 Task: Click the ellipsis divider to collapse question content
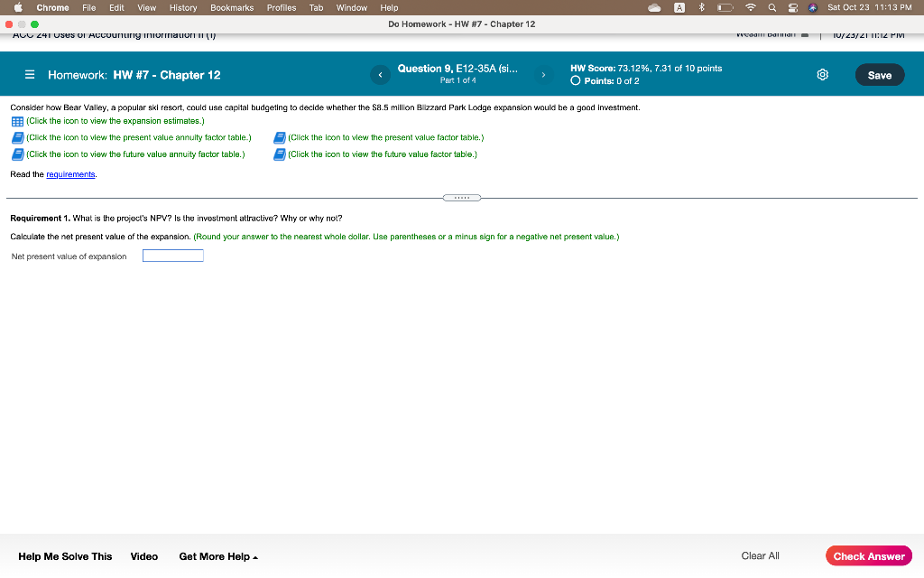pyautogui.click(x=462, y=197)
